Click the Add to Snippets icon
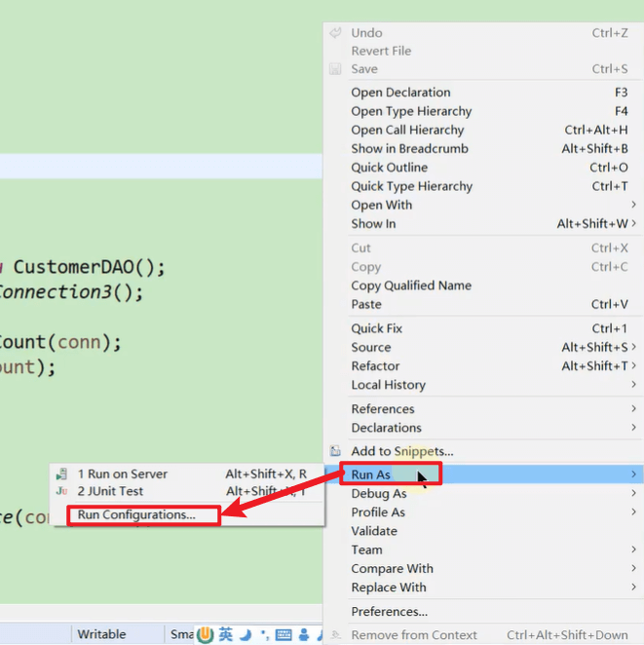This screenshot has width=644, height=645. (x=335, y=451)
